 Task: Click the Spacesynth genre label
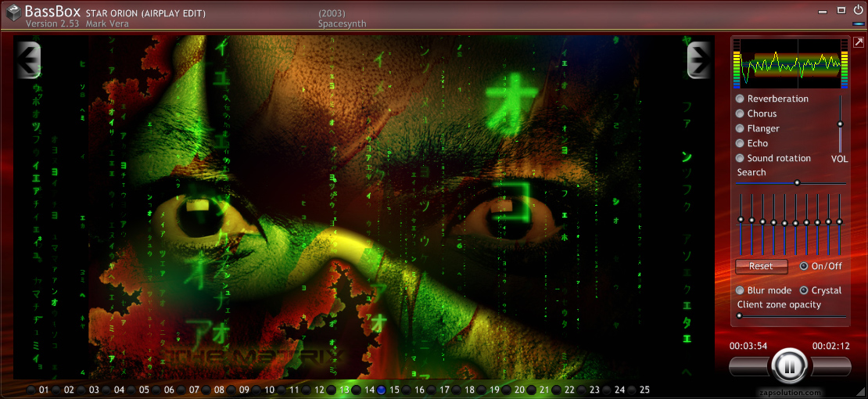342,23
